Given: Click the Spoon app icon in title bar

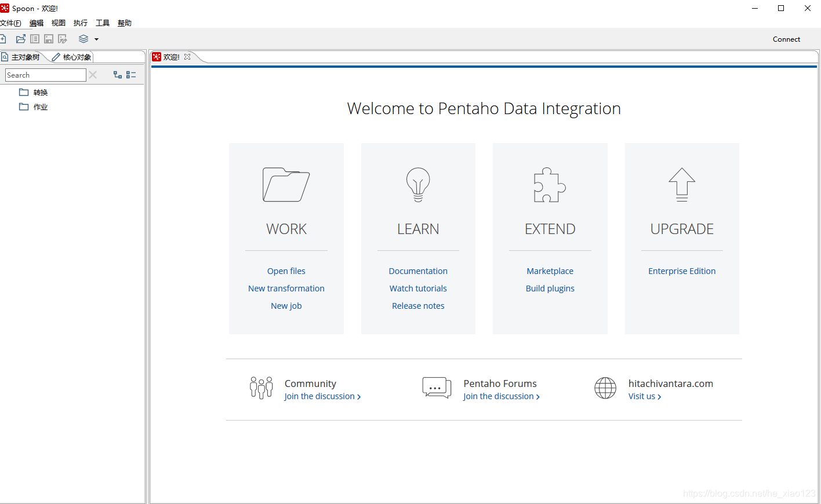Looking at the screenshot, I should pos(5,8).
